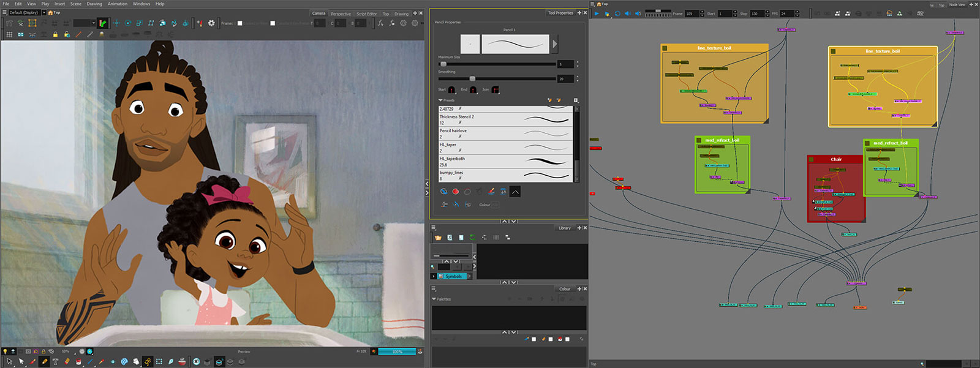Choose the Eraser tool
Screen dimensions: 980x368
click(x=67, y=362)
